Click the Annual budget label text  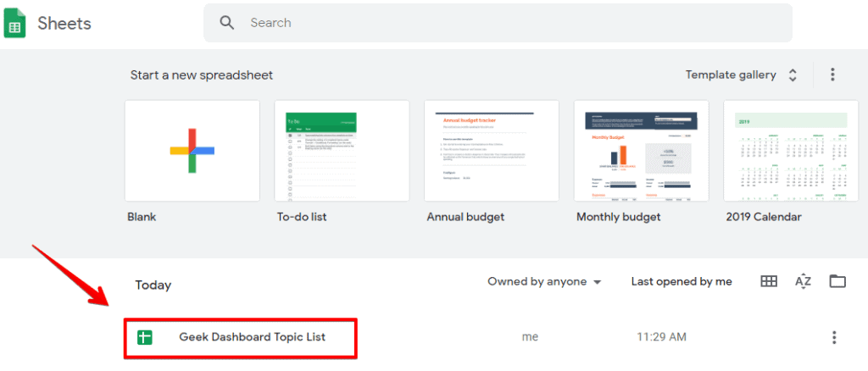[x=465, y=217]
